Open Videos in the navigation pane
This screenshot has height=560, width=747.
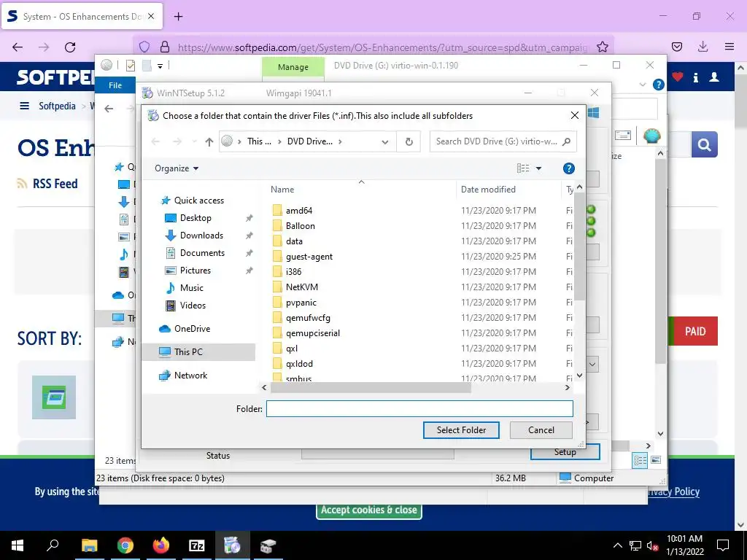[193, 306]
